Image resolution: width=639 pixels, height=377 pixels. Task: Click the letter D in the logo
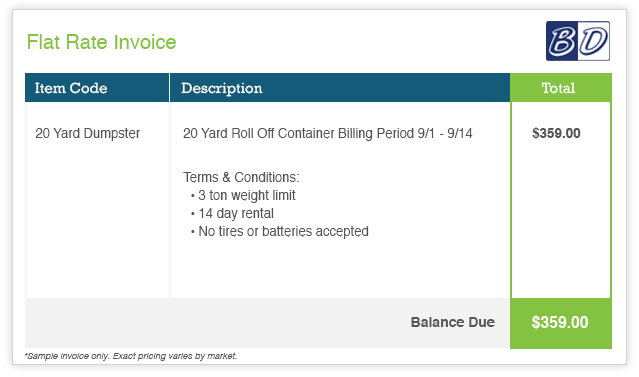(593, 41)
